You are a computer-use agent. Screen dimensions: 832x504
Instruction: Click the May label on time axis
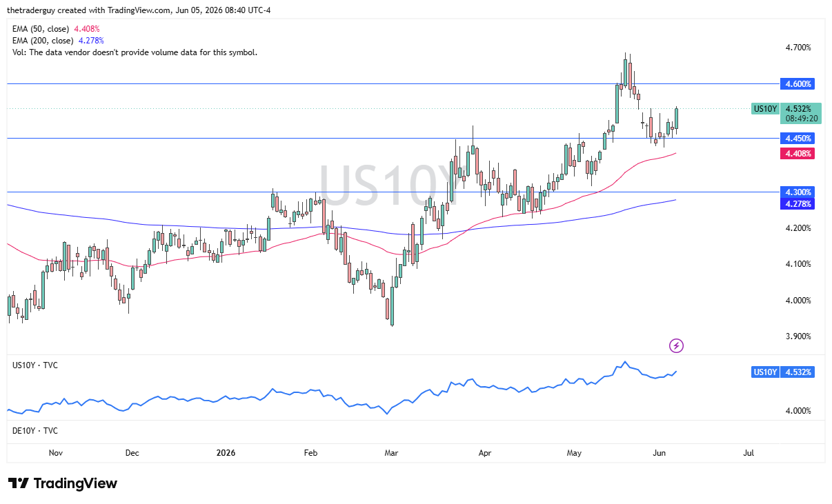click(574, 453)
